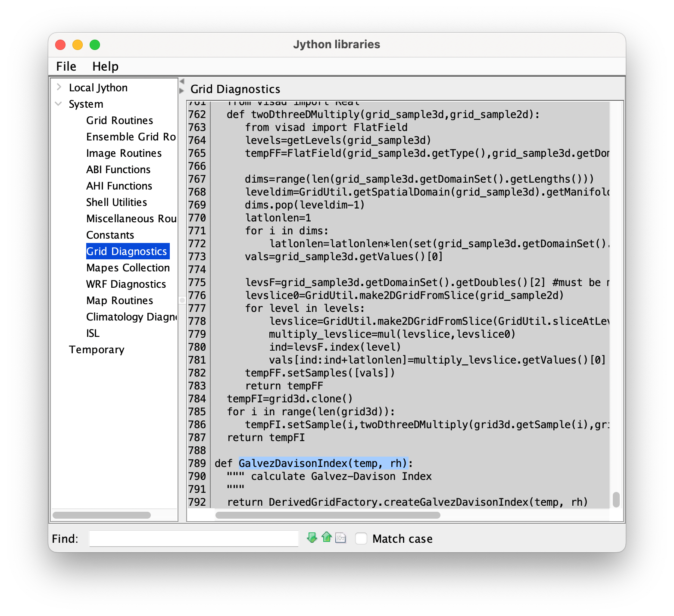Open the File menu
This screenshot has width=674, height=616.
[66, 66]
